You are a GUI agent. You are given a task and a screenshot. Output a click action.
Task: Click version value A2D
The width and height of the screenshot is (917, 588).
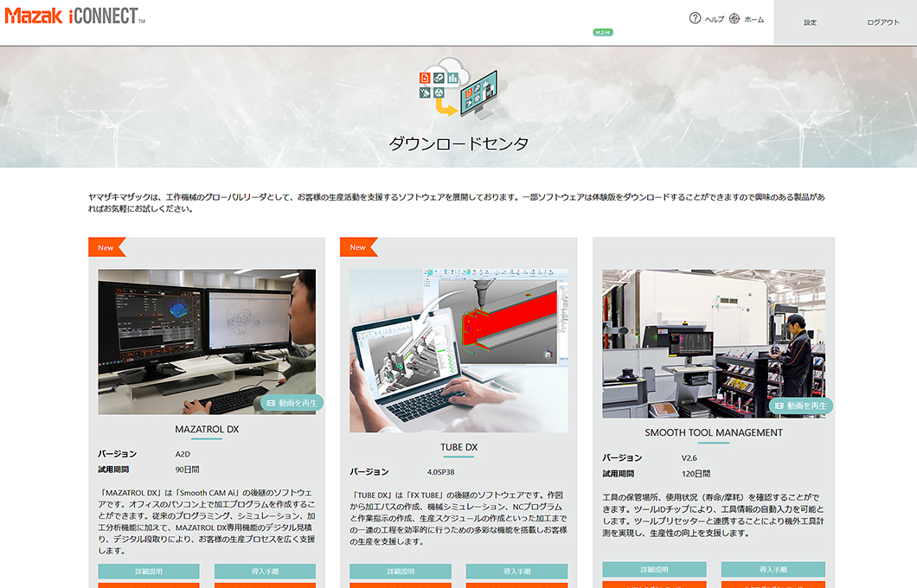(183, 454)
